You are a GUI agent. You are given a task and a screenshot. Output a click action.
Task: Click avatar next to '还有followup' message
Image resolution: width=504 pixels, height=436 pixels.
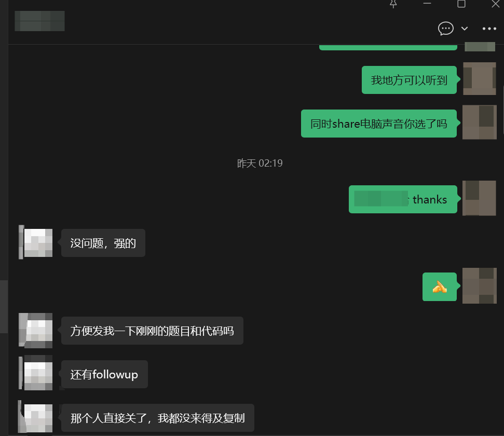click(x=36, y=373)
